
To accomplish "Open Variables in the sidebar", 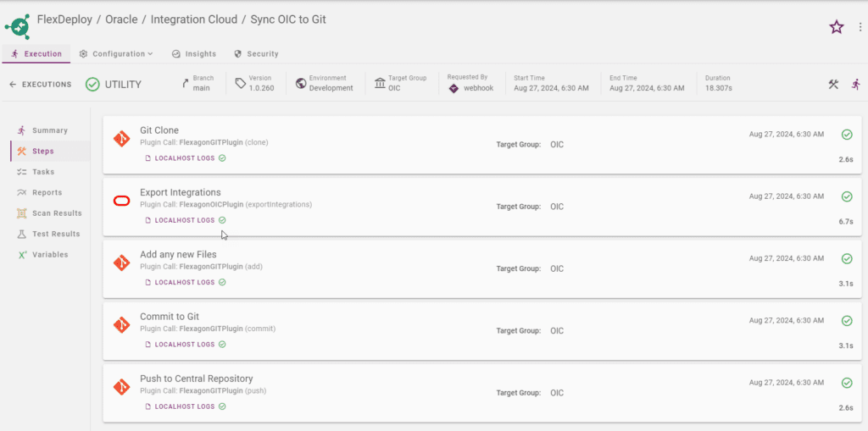I will [x=50, y=255].
